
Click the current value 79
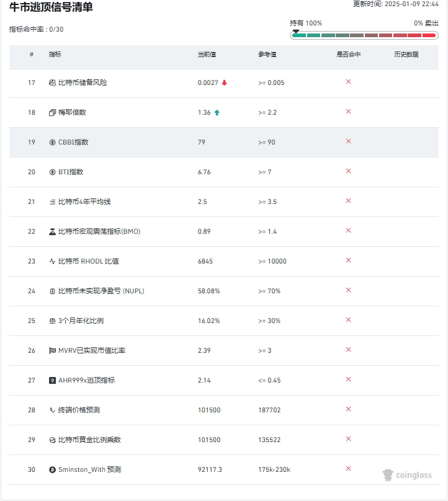pyautogui.click(x=202, y=142)
